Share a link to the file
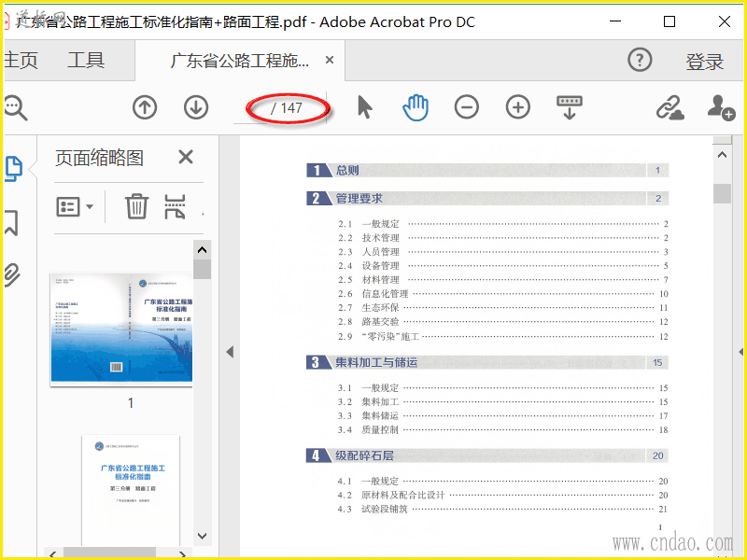The height and width of the screenshot is (560, 747). point(669,107)
